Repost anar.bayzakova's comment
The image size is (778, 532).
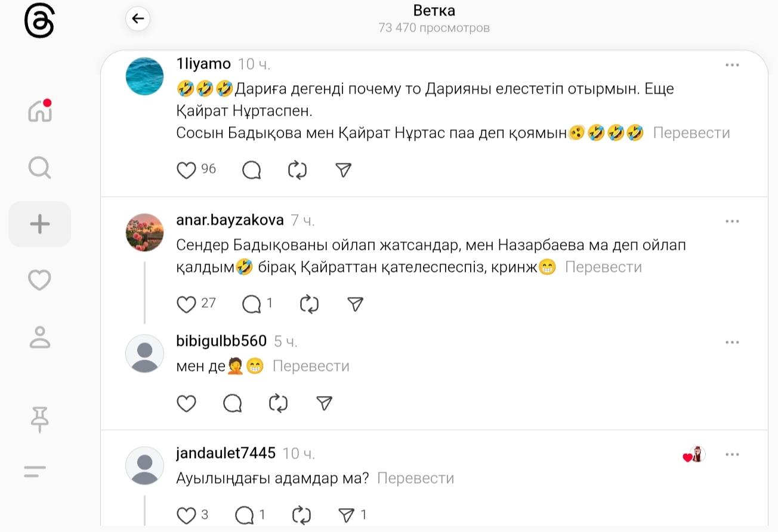[309, 304]
